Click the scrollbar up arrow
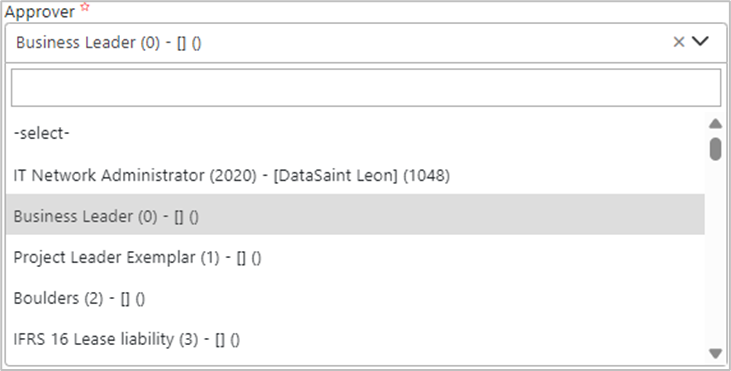 click(715, 124)
